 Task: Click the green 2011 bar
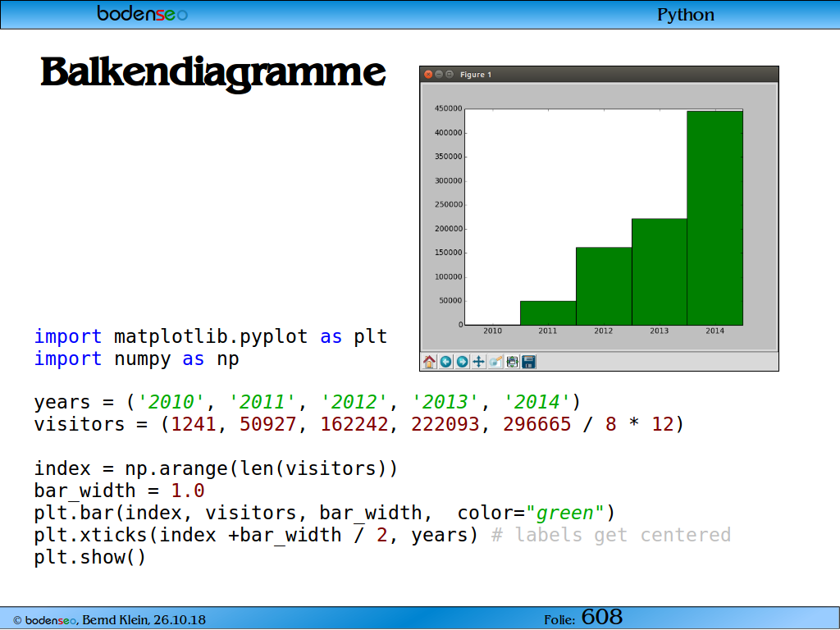[548, 313]
